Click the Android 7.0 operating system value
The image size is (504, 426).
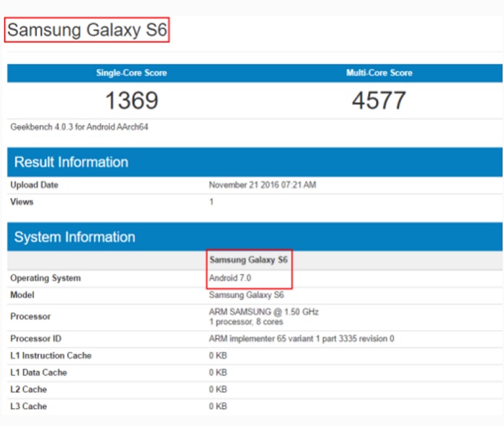(230, 278)
